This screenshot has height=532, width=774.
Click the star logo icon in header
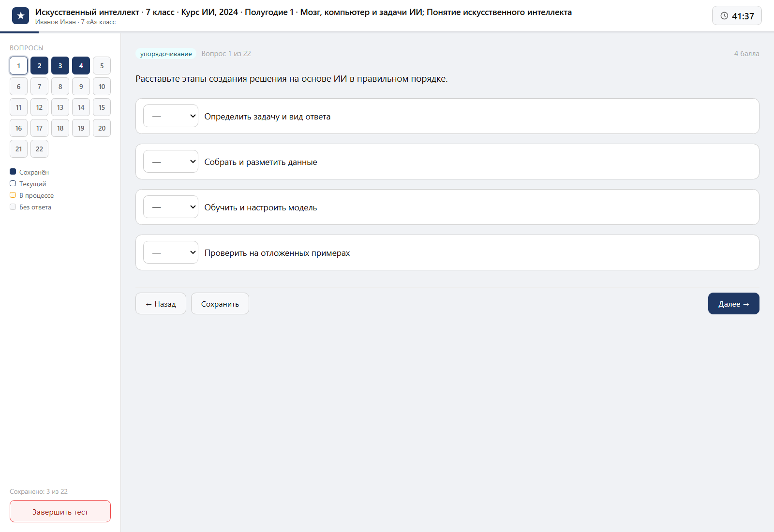point(20,16)
